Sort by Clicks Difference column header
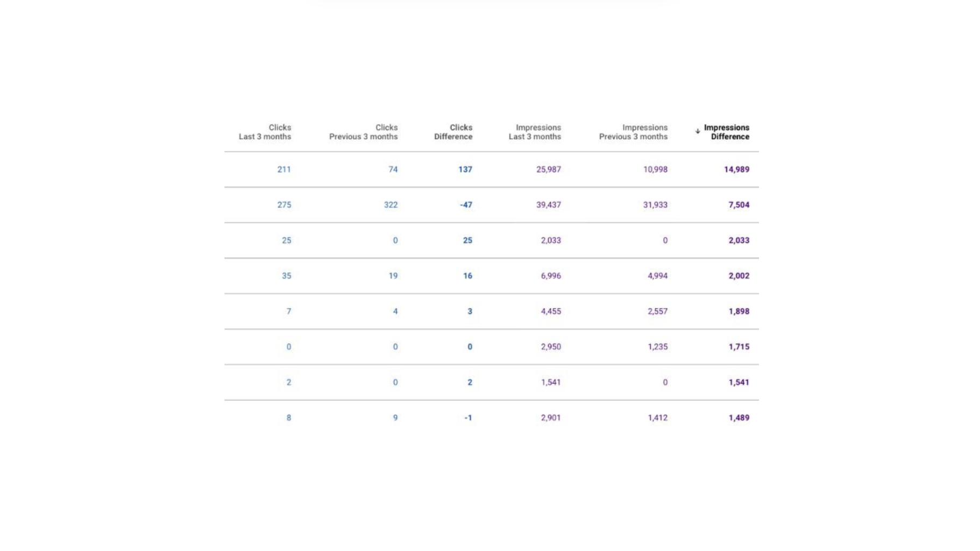 coord(453,132)
